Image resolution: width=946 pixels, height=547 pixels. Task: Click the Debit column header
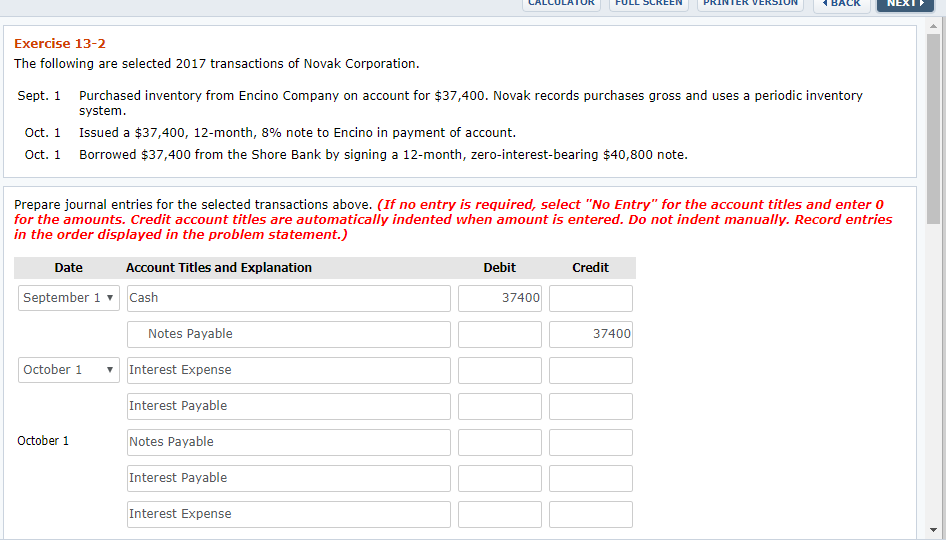[500, 268]
